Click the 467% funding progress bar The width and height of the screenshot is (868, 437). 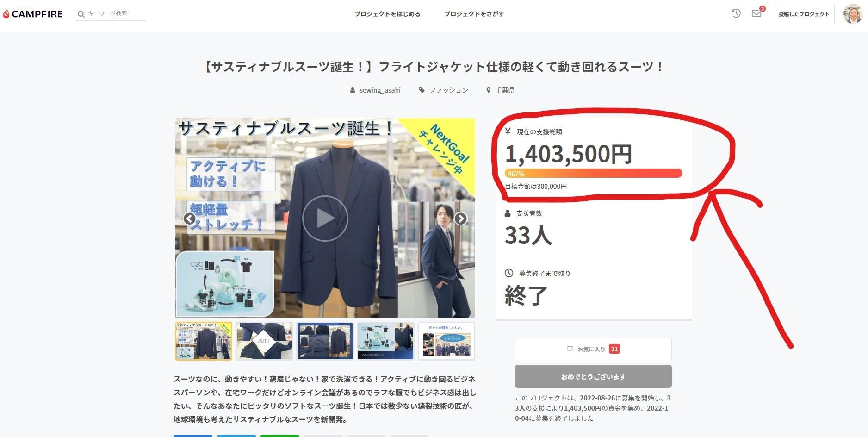(593, 174)
